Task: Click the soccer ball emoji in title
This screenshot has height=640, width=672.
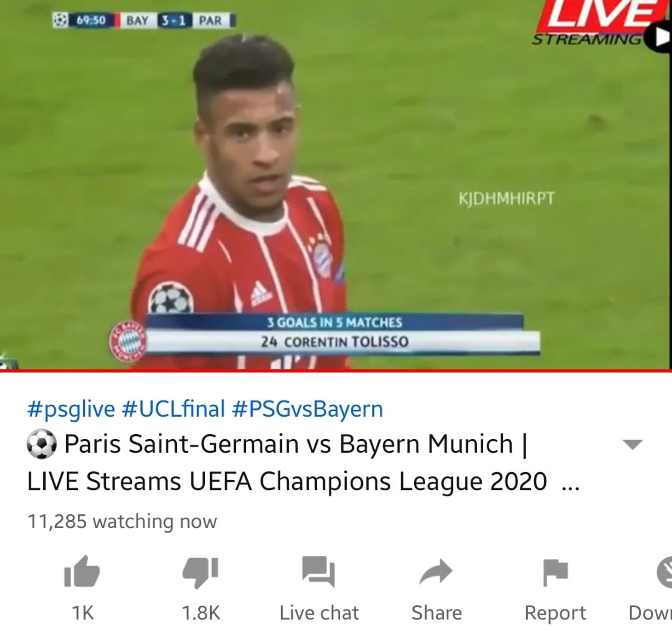Action: (x=42, y=444)
